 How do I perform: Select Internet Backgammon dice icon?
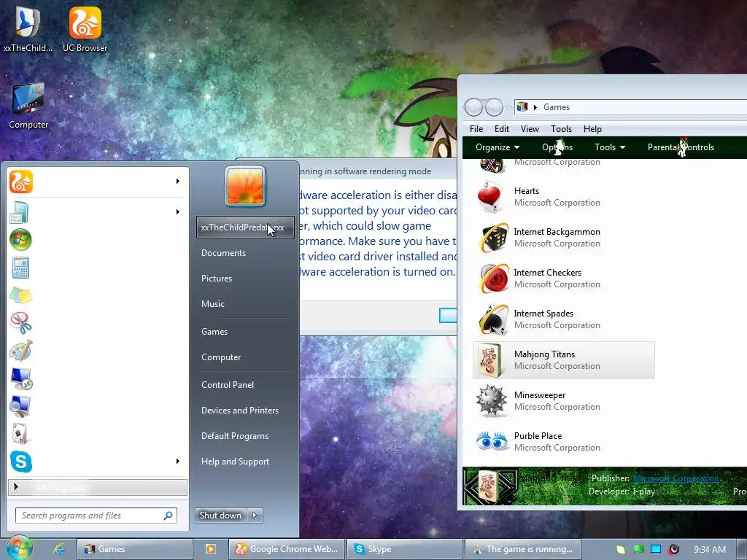(493, 237)
